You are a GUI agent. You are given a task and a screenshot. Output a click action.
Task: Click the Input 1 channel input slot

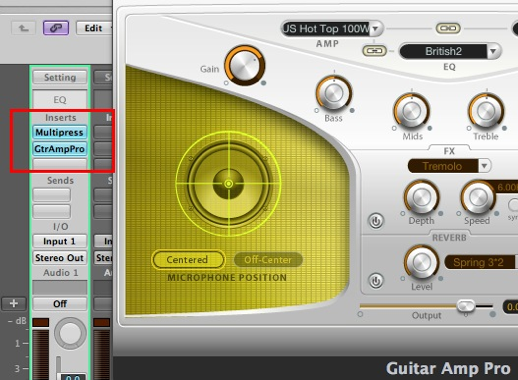60,241
